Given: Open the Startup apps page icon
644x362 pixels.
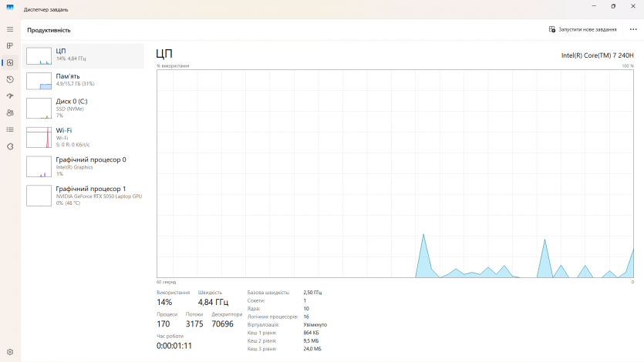Looking at the screenshot, I should (x=10, y=96).
